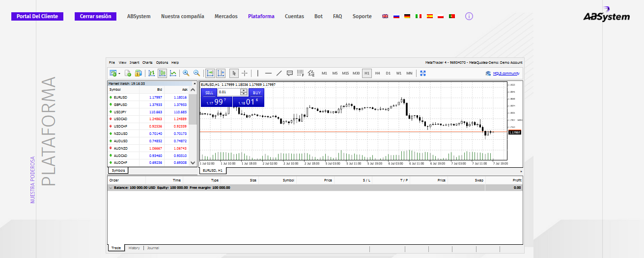The image size is (644, 258).
Task: Click Portal Del Cliente button
Action: tap(37, 16)
